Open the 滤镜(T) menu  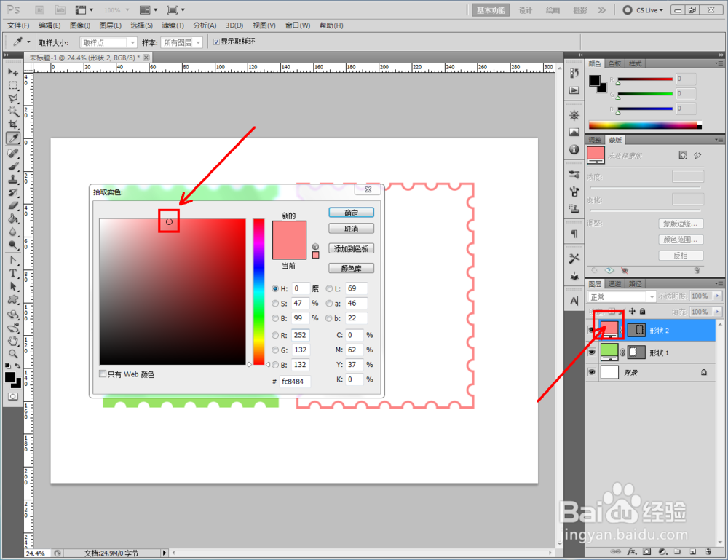(173, 25)
